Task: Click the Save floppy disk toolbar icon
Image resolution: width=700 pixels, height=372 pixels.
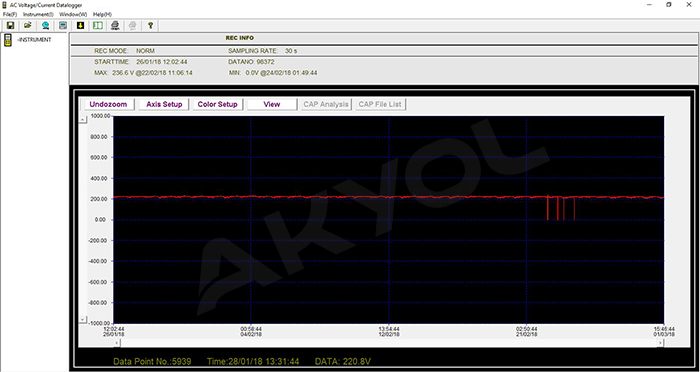Action: coord(10,25)
